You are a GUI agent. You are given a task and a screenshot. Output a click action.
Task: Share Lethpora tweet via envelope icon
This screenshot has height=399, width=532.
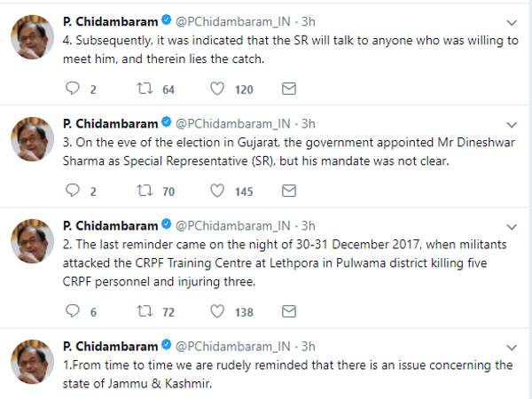[288, 311]
